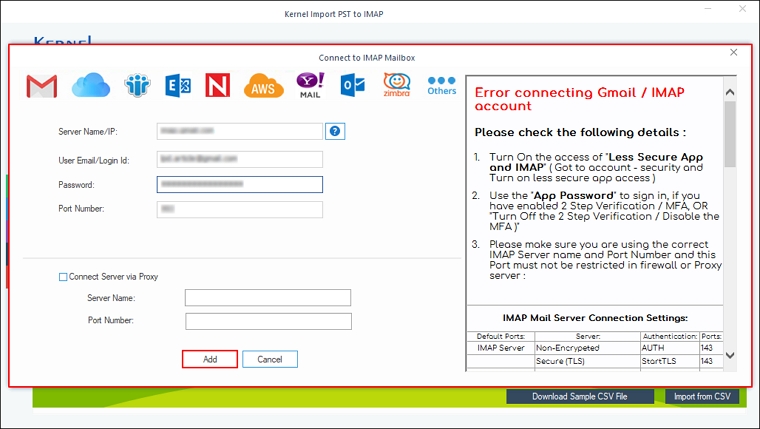
Task: Choose the iCloud mail service icon
Action: click(91, 85)
